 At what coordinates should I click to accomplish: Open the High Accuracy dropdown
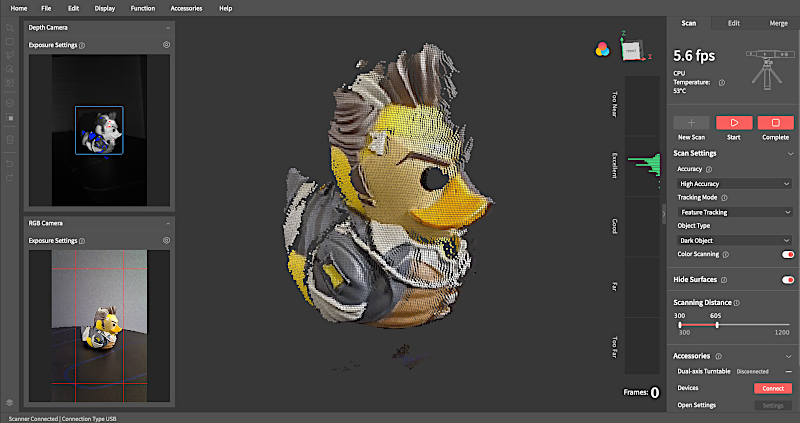[735, 184]
